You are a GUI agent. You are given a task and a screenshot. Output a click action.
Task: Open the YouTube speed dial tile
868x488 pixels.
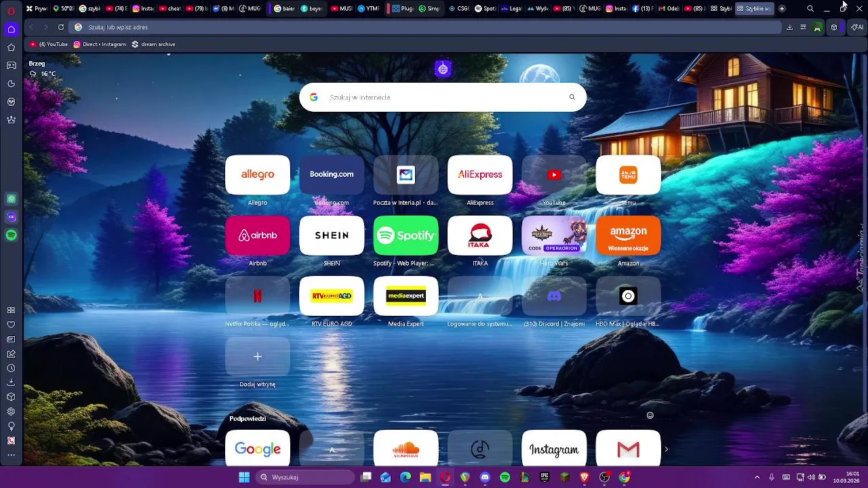click(554, 175)
